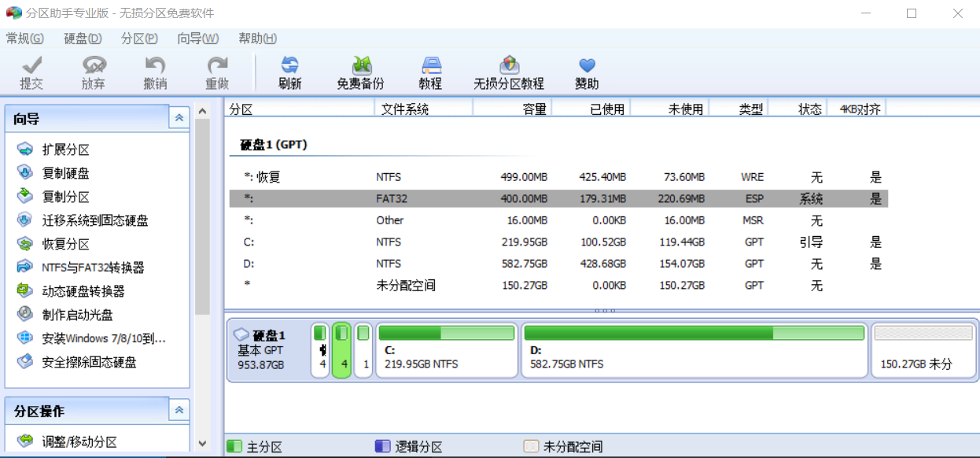Select the C: partition row
Screen dimensions: 980x458
[x=551, y=242]
